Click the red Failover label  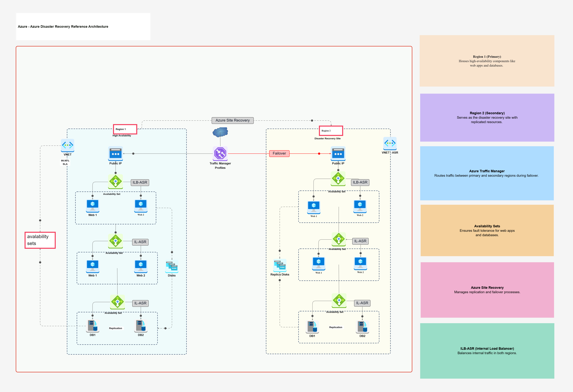coord(279,153)
